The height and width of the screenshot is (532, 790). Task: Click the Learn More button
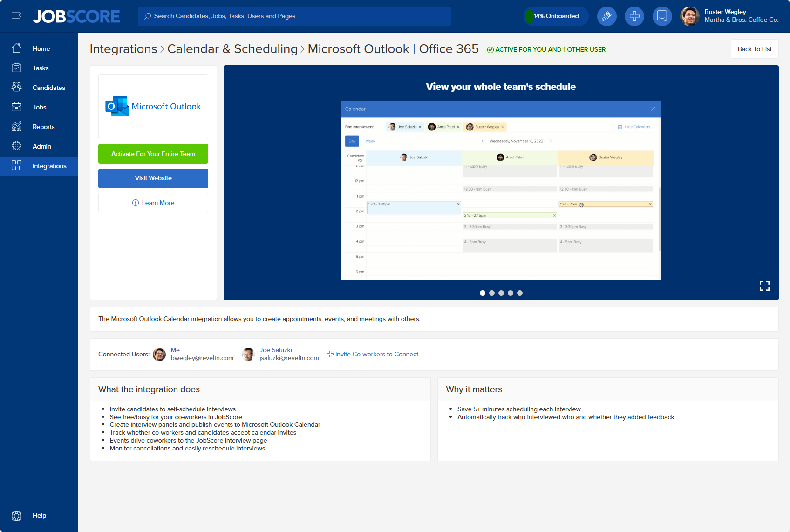click(153, 203)
